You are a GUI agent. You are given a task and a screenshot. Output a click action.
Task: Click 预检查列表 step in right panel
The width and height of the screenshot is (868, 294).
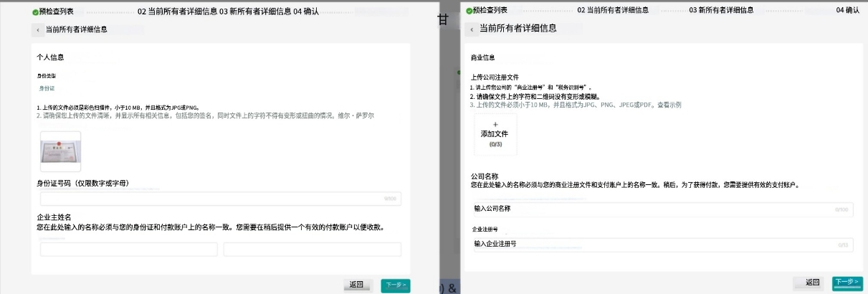490,11
